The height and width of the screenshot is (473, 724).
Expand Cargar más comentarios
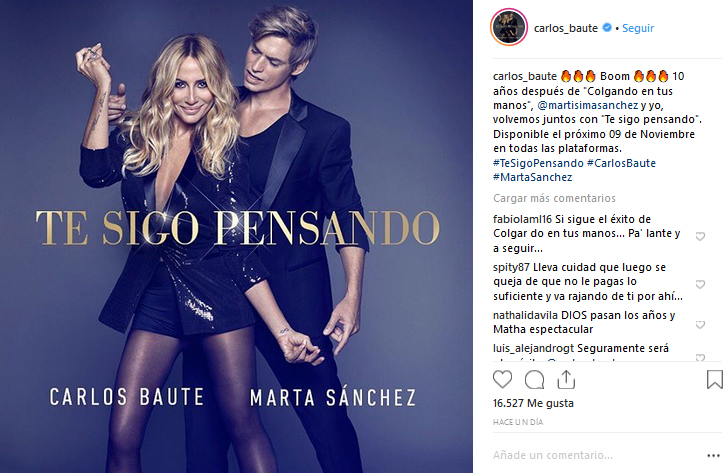554,198
